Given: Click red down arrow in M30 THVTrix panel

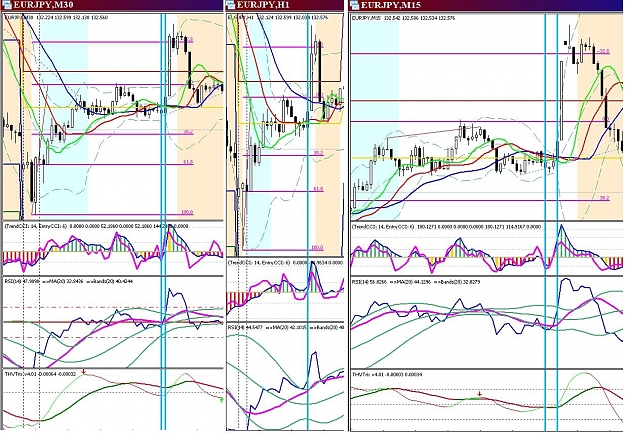Looking at the screenshot, I should point(83,372).
